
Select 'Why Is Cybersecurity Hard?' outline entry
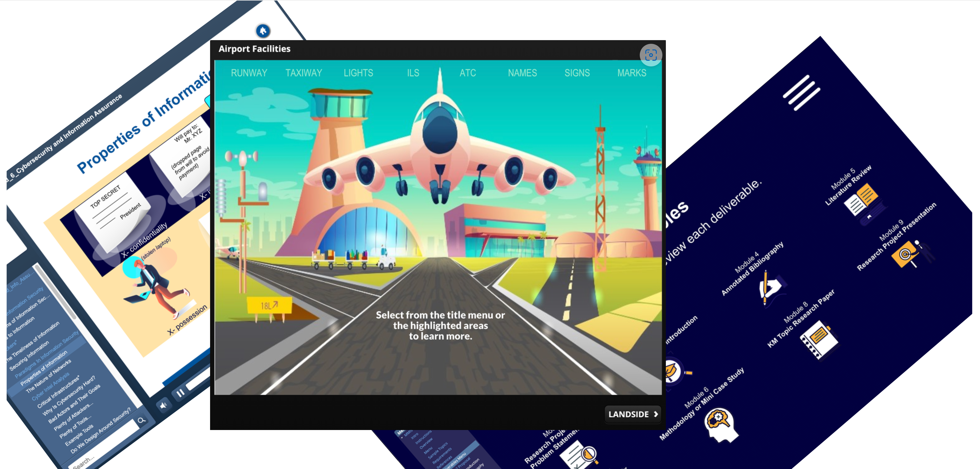coord(69,395)
